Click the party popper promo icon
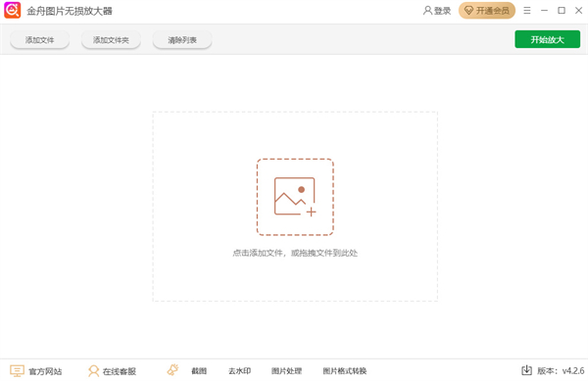The image size is (588, 381). pyautogui.click(x=172, y=370)
